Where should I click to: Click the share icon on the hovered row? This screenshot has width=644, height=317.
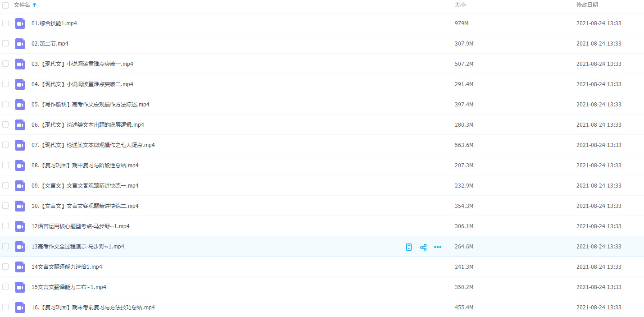423,247
